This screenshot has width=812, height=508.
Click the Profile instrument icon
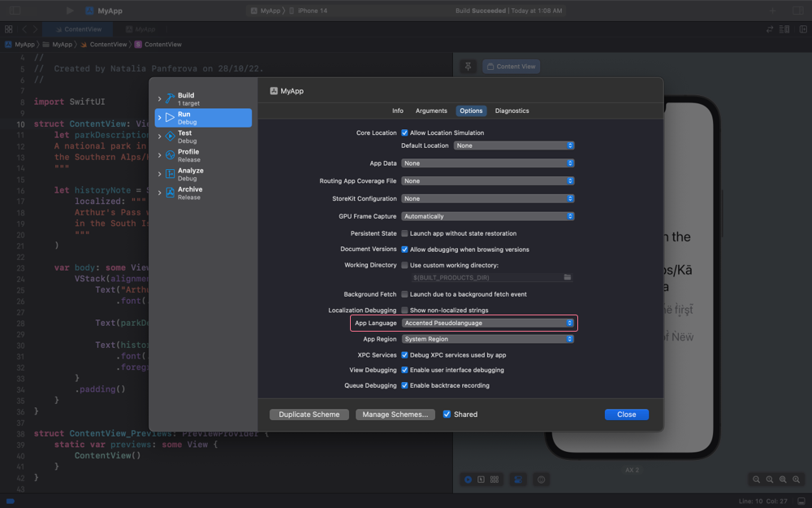(170, 155)
